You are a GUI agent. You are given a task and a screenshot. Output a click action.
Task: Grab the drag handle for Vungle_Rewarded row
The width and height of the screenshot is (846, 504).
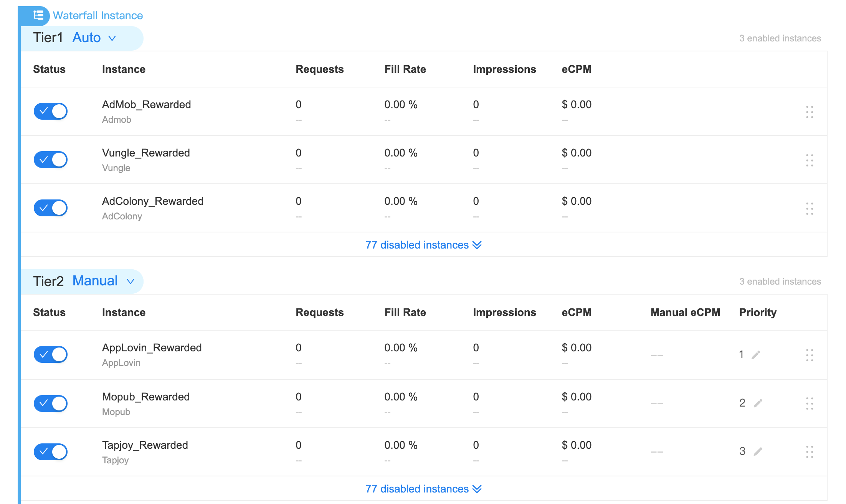pos(810,160)
